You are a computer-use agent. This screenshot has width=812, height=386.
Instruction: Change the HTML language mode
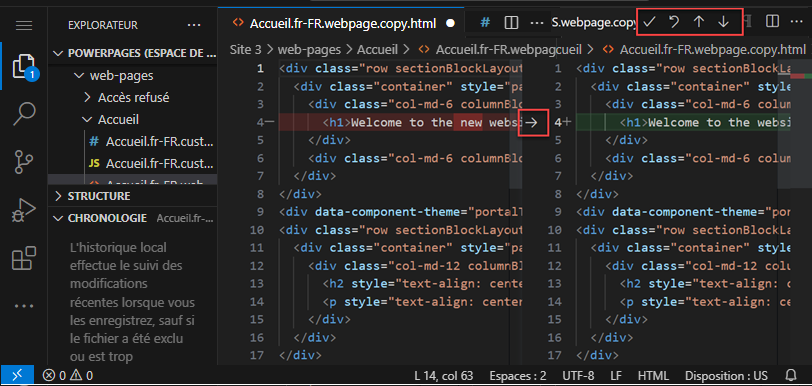653,375
